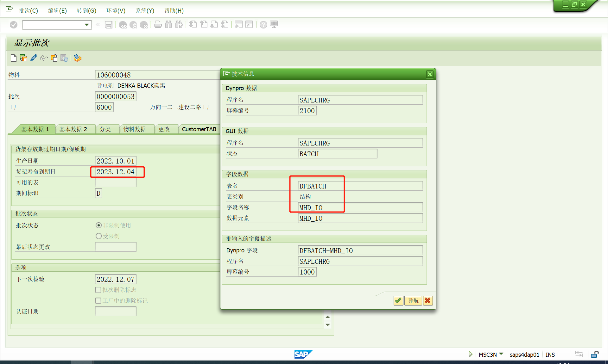The width and height of the screenshot is (608, 364).
Task: Click the Next Page icon
Action: tap(214, 25)
